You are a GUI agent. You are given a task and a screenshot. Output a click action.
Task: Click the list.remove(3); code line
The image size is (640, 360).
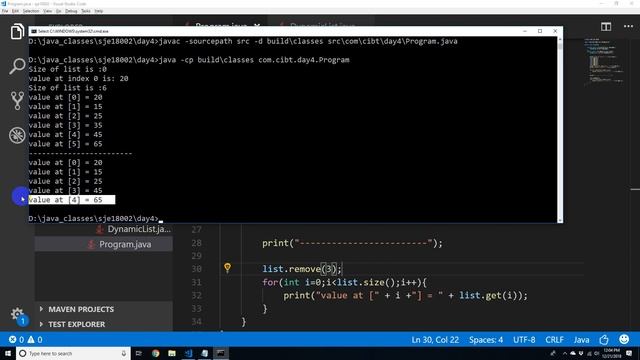(x=302, y=269)
